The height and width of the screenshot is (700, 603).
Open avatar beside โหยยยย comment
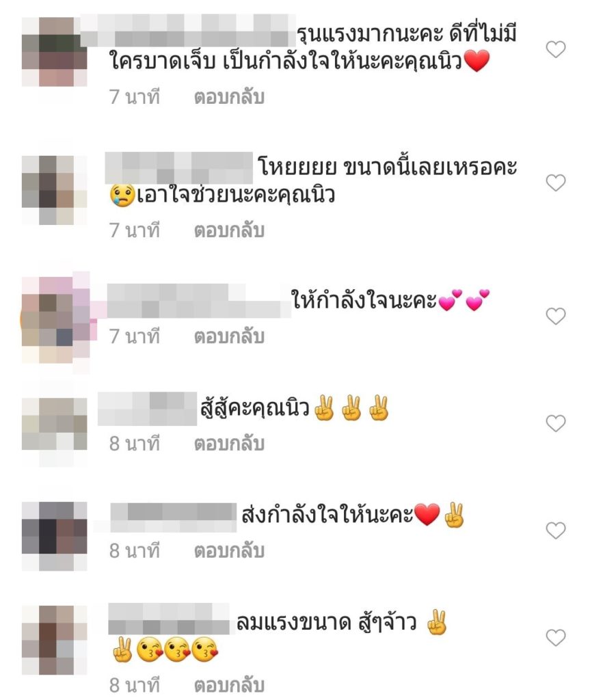pyautogui.click(x=55, y=190)
